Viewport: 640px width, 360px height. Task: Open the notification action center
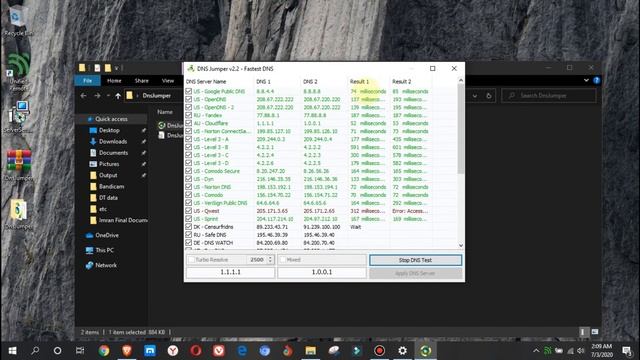click(x=627, y=350)
